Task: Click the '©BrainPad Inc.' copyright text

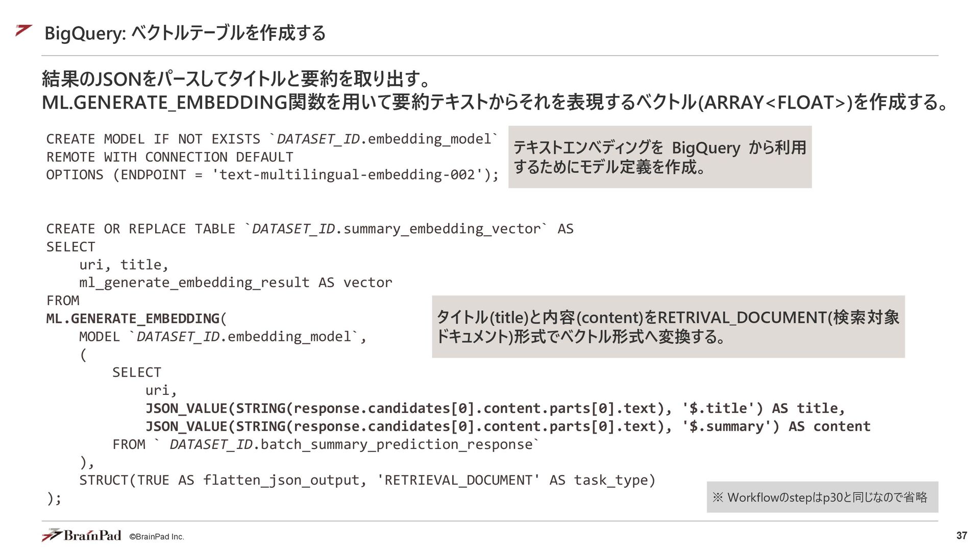Action: pos(157,537)
